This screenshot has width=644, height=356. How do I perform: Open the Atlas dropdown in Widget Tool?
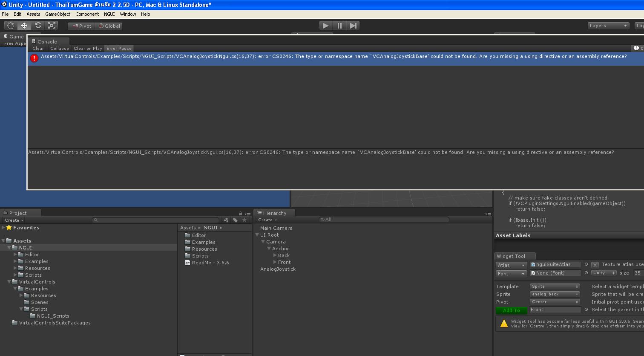tap(511, 265)
